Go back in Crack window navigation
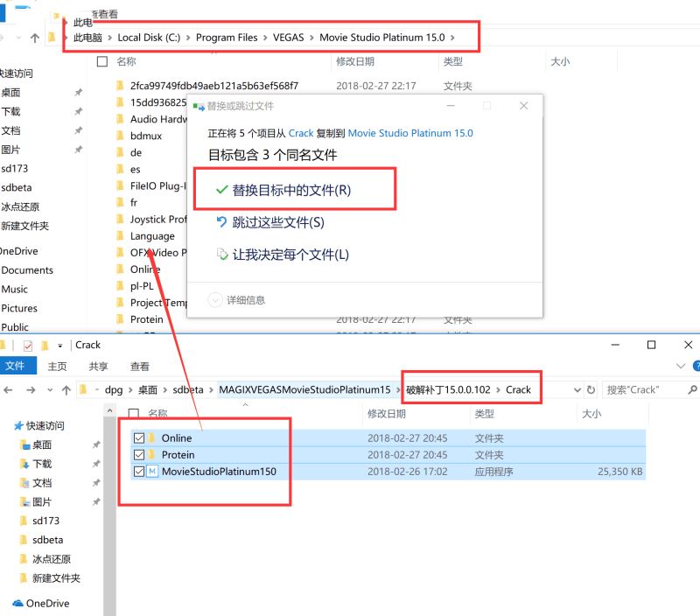This screenshot has width=700, height=616. click(x=8, y=390)
